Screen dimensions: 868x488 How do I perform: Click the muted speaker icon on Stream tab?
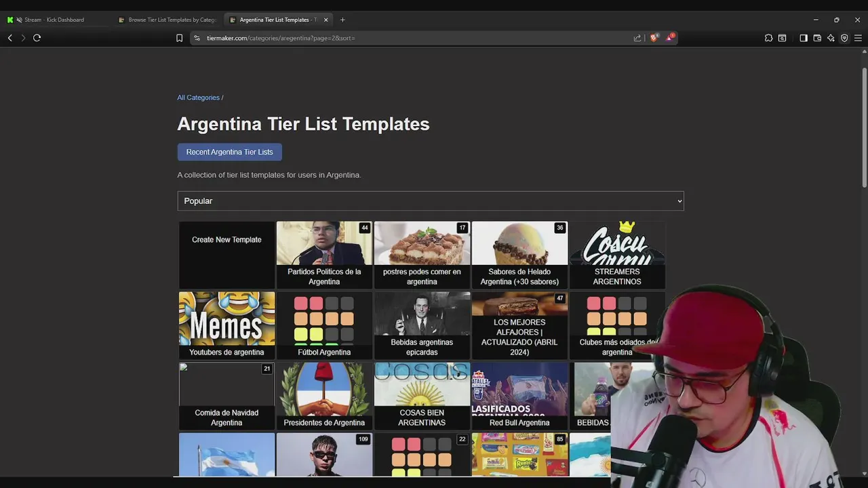click(19, 20)
